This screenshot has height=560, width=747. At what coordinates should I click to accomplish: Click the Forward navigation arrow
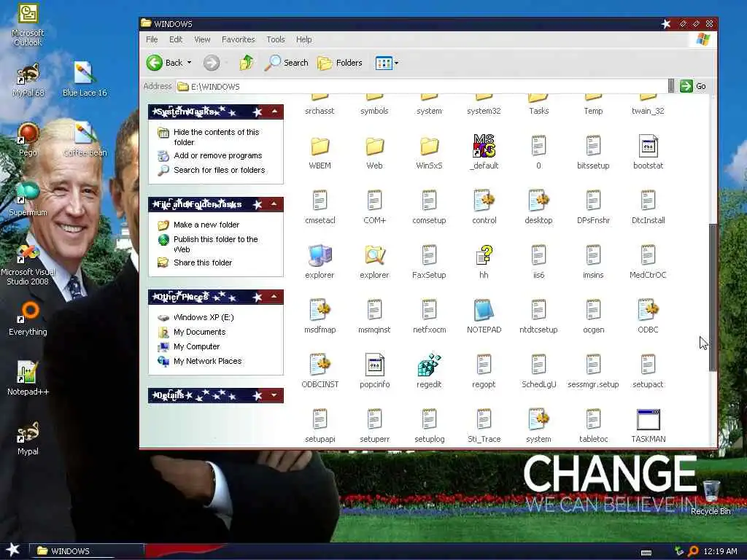pyautogui.click(x=212, y=63)
